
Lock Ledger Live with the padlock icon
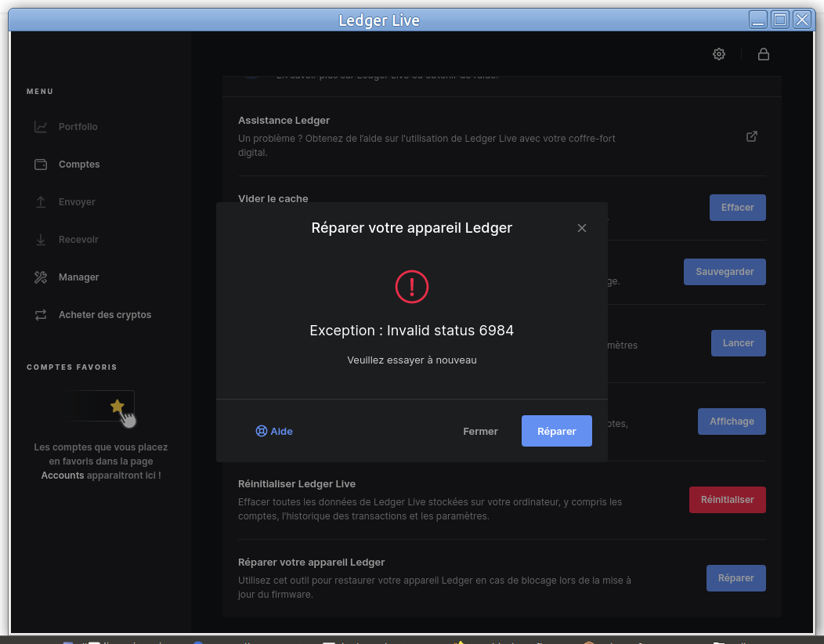click(763, 54)
